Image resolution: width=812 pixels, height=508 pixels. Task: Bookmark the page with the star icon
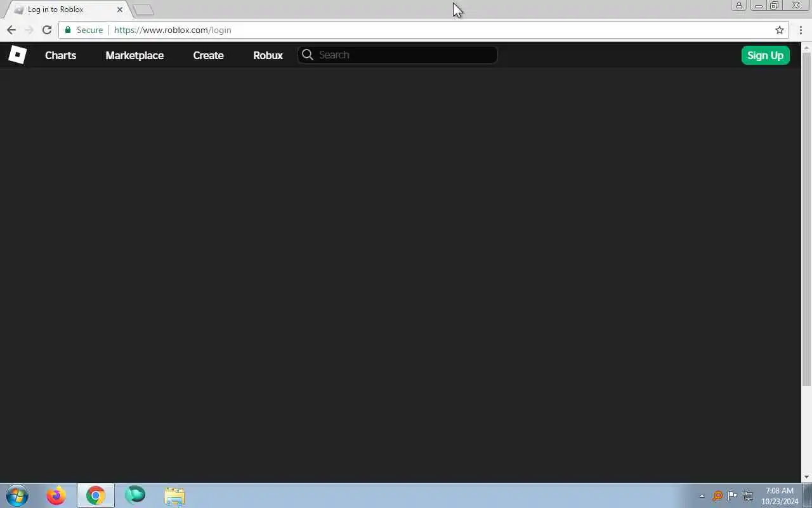(x=780, y=30)
